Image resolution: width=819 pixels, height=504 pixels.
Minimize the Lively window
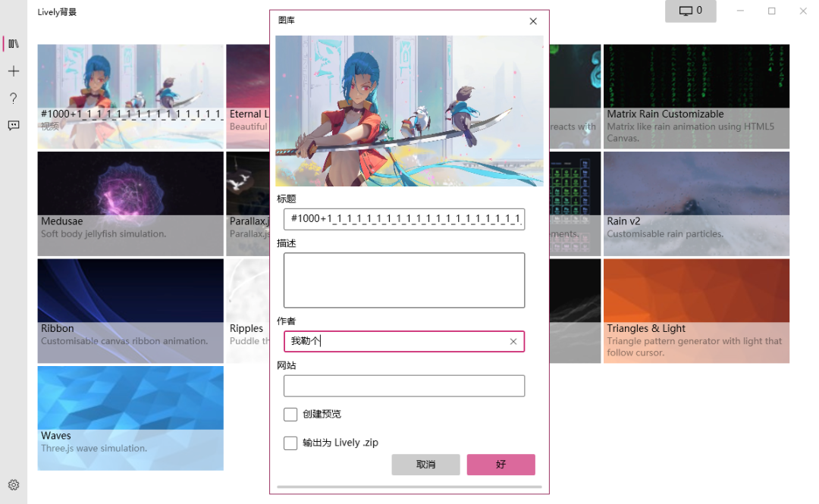[740, 11]
